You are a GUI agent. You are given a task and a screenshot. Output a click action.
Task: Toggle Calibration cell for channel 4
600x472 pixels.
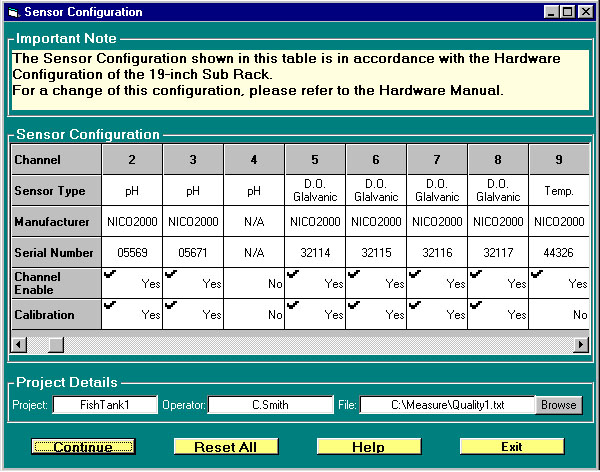coord(254,314)
